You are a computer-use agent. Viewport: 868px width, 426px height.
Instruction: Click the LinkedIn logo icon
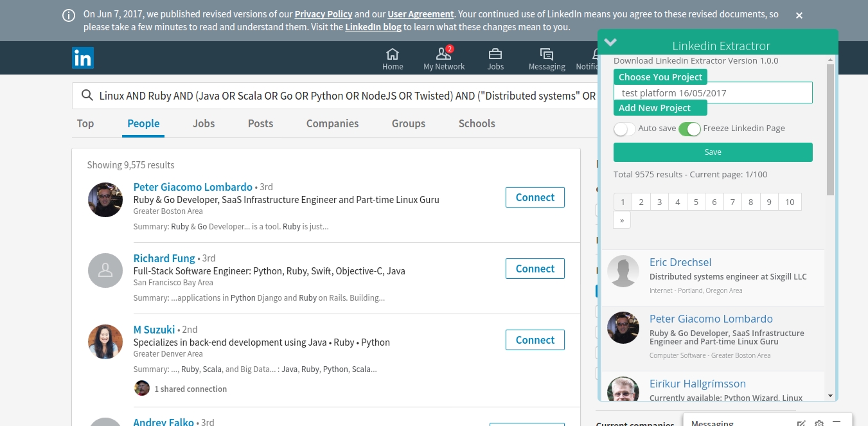[83, 58]
